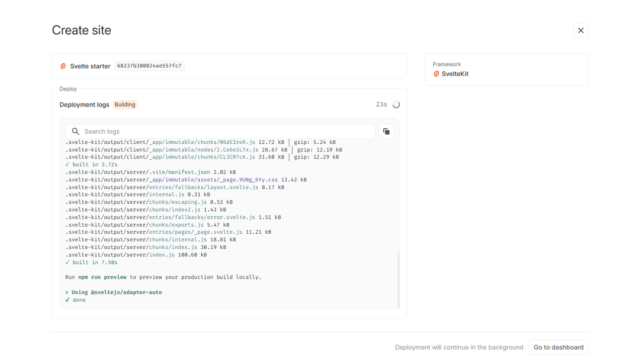Screen dimensions: 644x362
Task: Close the Create site dialog
Action: point(581,31)
